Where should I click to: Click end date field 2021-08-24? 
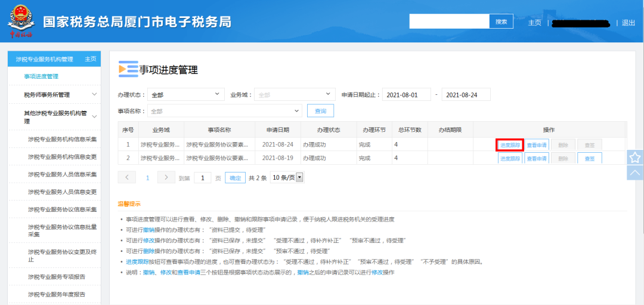point(466,94)
